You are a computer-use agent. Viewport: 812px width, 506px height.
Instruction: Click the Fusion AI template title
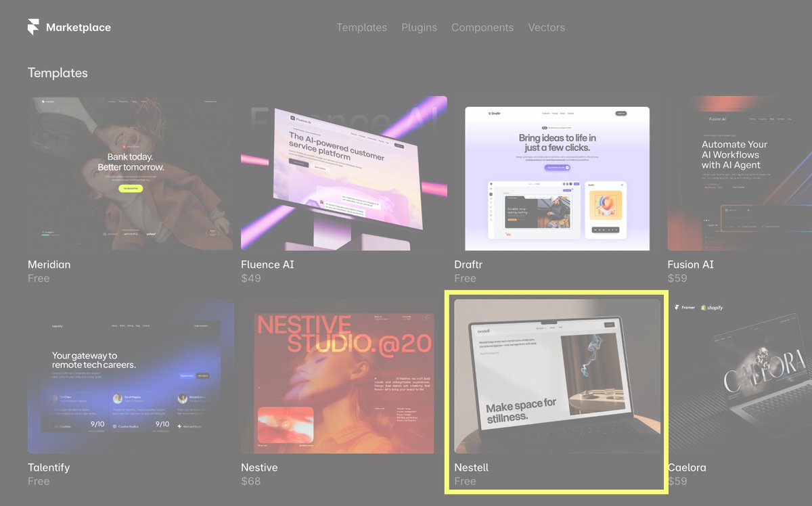(691, 264)
